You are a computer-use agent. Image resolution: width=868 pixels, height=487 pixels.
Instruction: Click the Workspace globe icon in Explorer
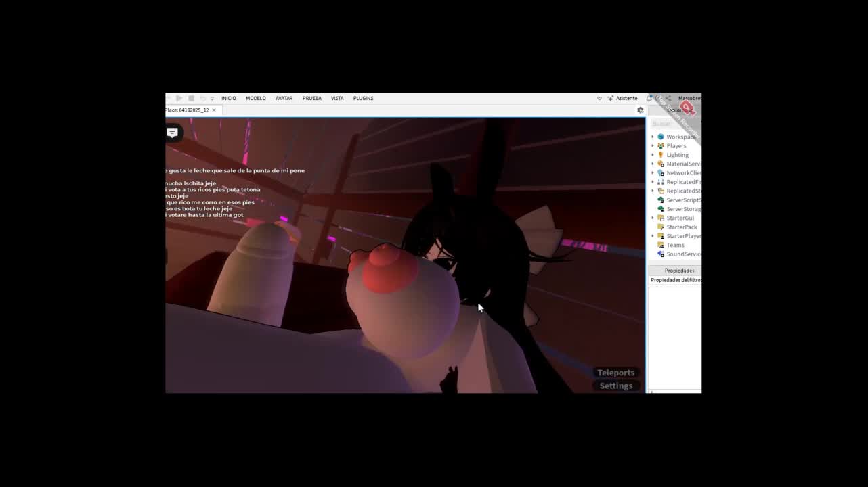(x=661, y=137)
